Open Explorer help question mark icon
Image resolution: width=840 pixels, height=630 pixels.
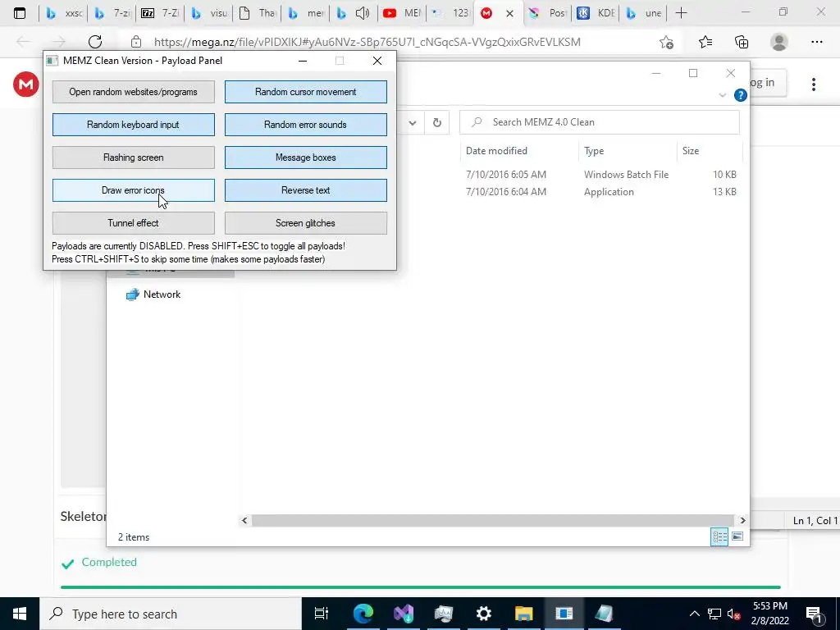click(741, 95)
